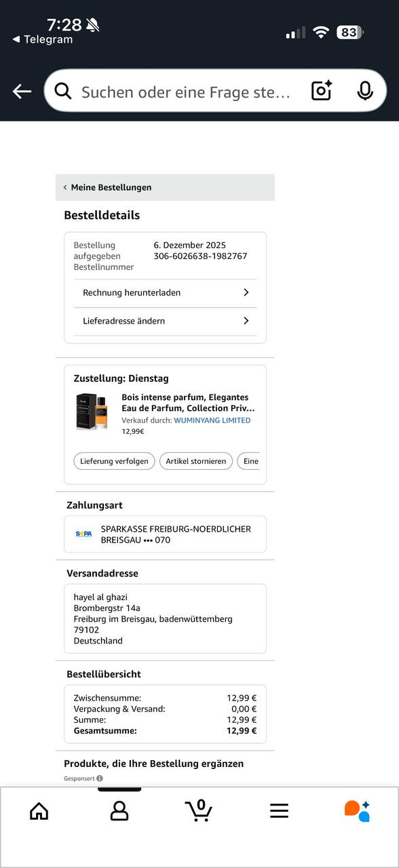
Task: Open Lieferadresse ändern chevron row
Action: tap(165, 321)
